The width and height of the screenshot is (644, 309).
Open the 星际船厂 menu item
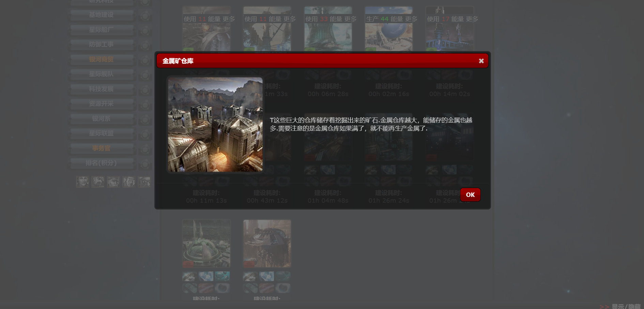[x=101, y=30]
